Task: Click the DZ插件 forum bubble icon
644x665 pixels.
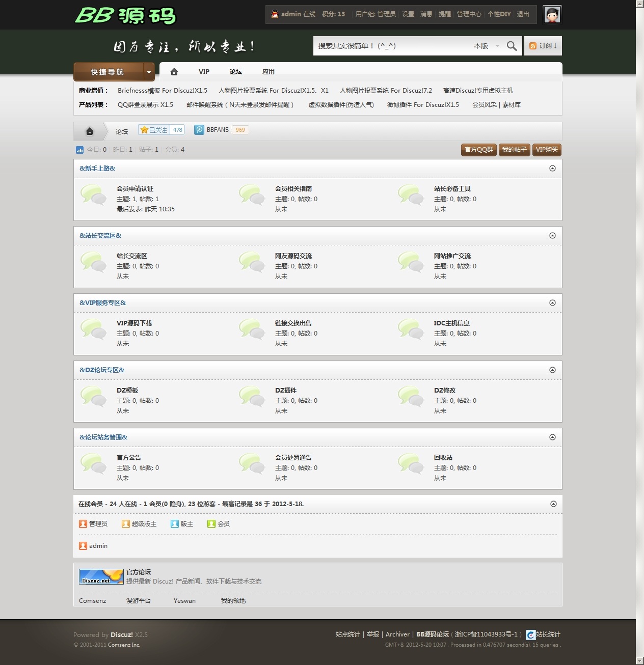Action: click(x=252, y=397)
